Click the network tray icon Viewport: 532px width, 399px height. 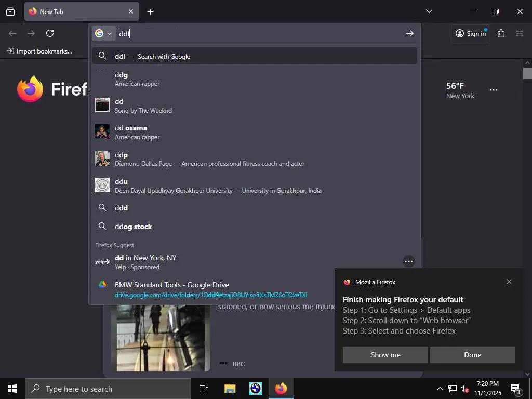[453, 389]
